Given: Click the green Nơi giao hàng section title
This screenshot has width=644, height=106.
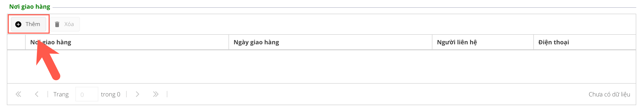Looking at the screenshot, I should click(x=29, y=7).
